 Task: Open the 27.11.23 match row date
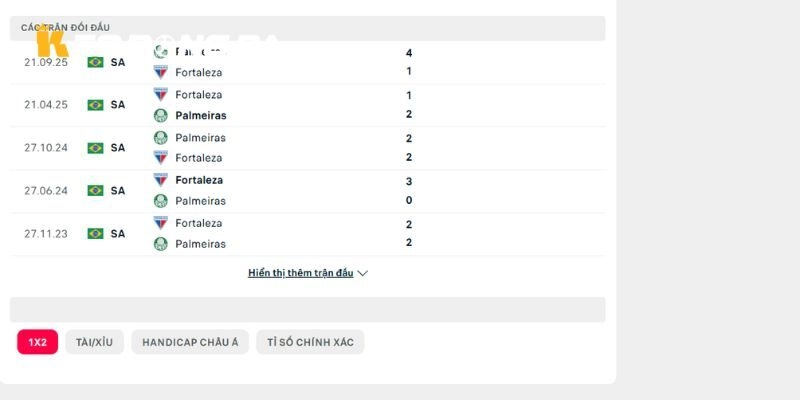coord(46,234)
